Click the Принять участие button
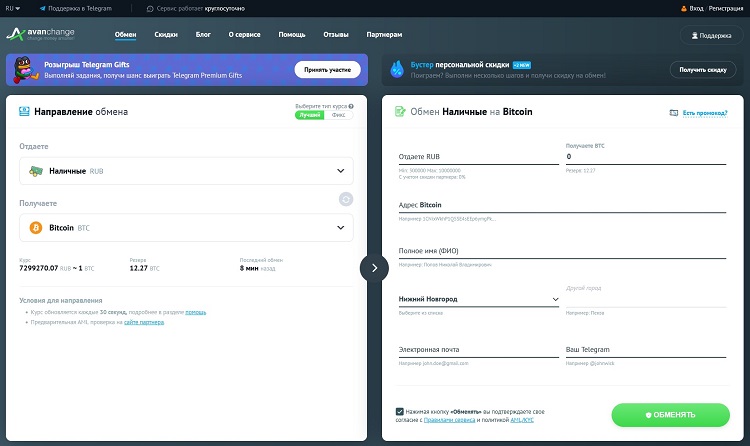 pyautogui.click(x=327, y=70)
